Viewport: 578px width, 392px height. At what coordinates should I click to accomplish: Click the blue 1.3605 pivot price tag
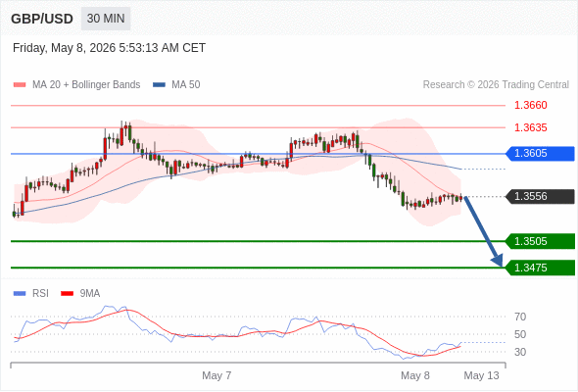pos(540,154)
